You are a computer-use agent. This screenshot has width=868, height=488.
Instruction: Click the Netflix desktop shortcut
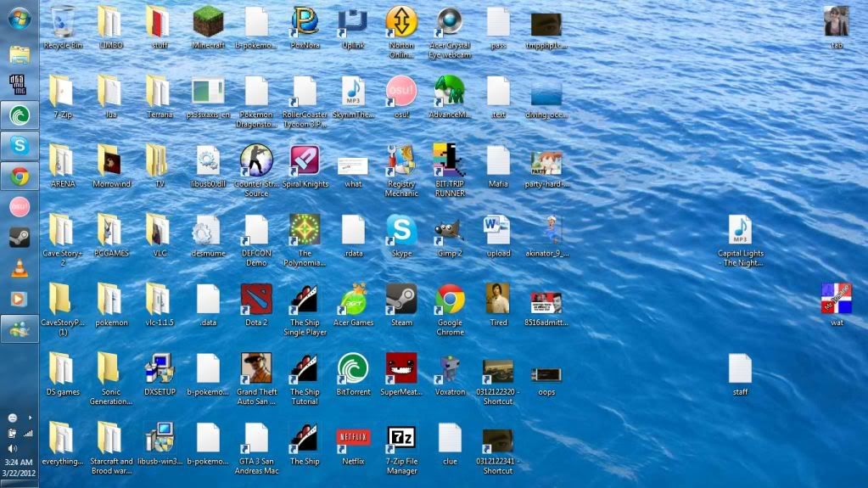pos(353,439)
